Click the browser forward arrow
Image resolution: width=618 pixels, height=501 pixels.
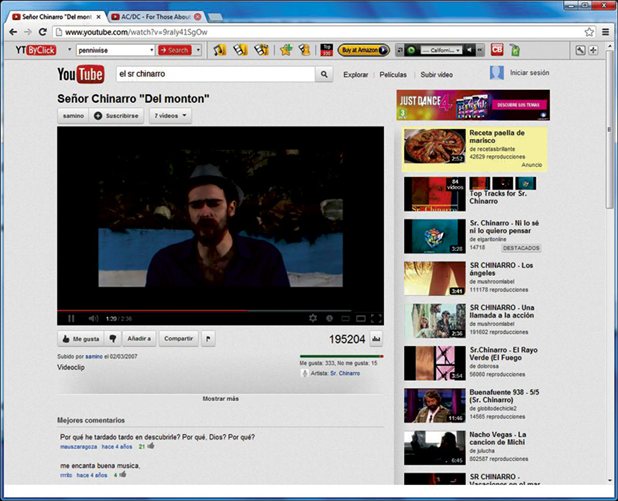pos(28,32)
